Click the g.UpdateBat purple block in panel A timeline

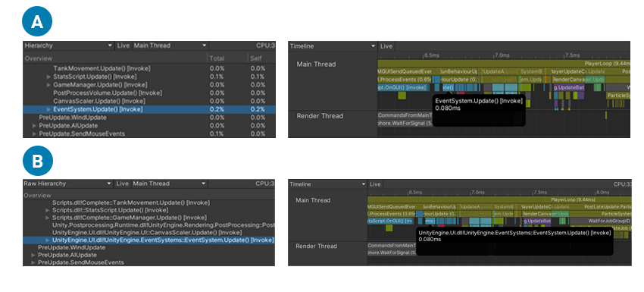(569, 88)
